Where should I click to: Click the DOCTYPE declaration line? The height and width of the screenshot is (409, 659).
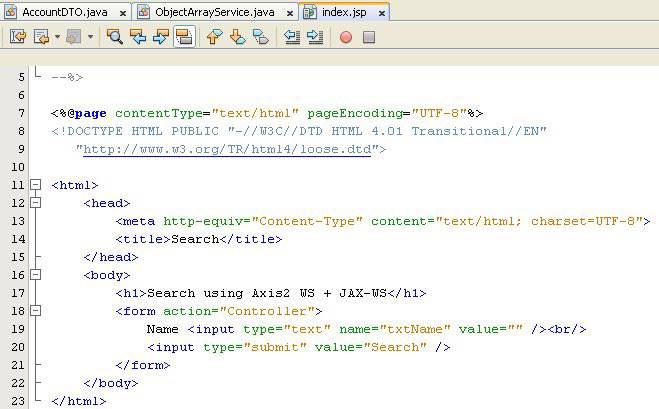299,132
